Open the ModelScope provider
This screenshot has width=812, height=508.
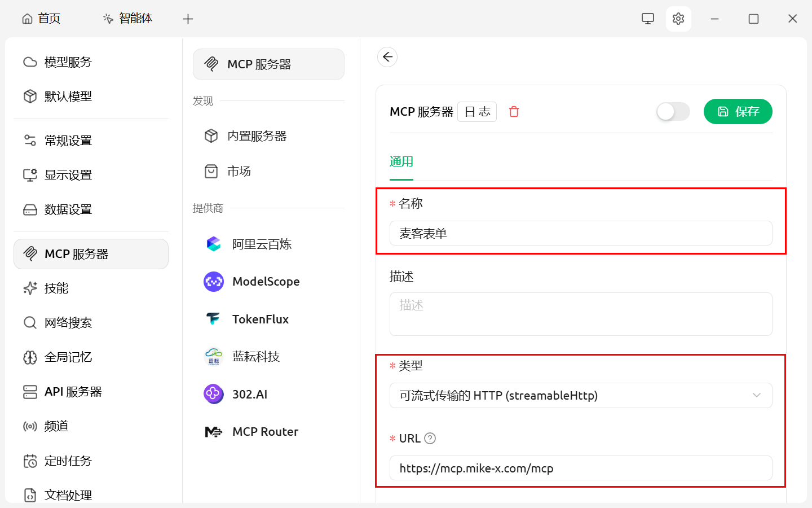click(x=265, y=282)
